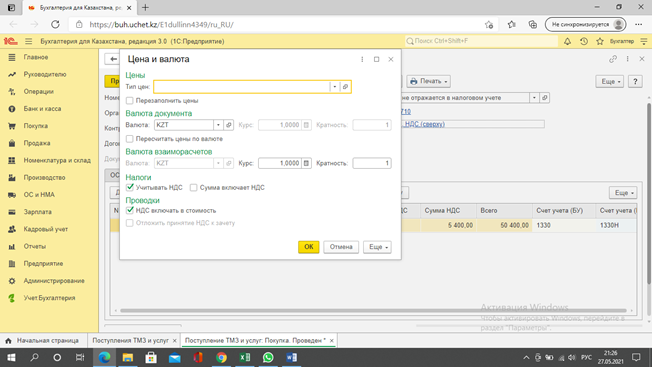Enable the Перезаполнить цены checkbox
Viewport: 652px width, 367px height.
(x=130, y=101)
